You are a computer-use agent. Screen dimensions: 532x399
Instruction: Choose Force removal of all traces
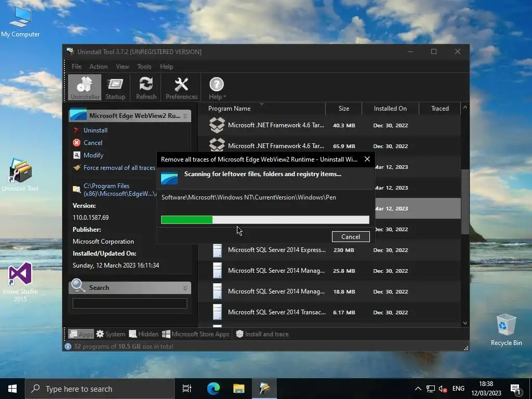119,168
